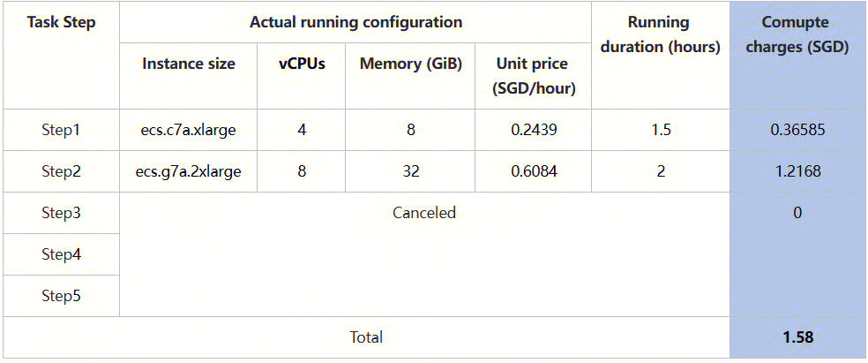Select the Step1 row label
Viewport: 868px width, 363px height.
click(61, 130)
